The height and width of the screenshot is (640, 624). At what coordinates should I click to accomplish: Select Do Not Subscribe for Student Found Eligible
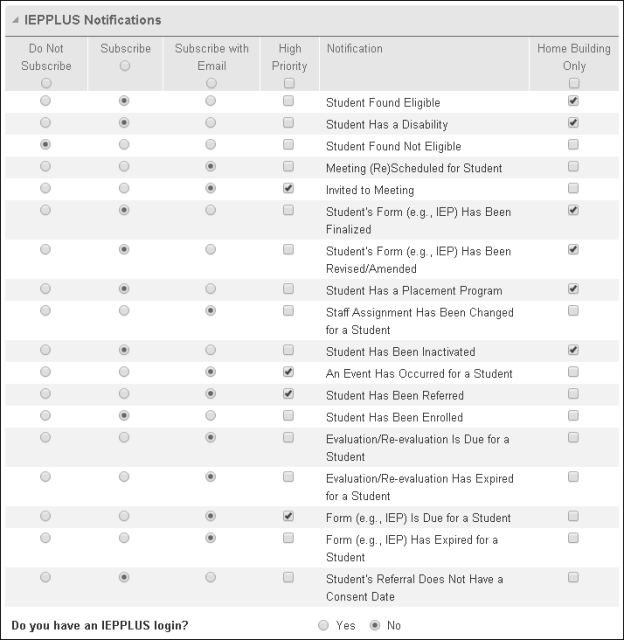[46, 102]
